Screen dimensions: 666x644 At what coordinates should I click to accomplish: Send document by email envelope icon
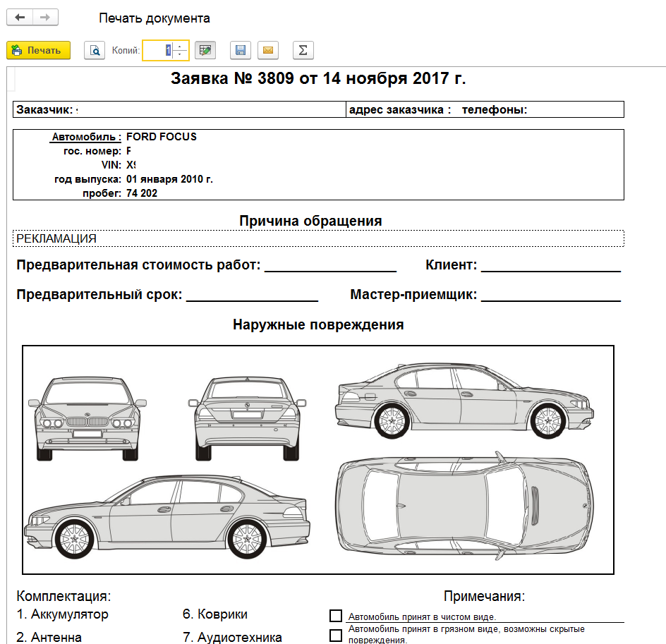click(x=268, y=50)
